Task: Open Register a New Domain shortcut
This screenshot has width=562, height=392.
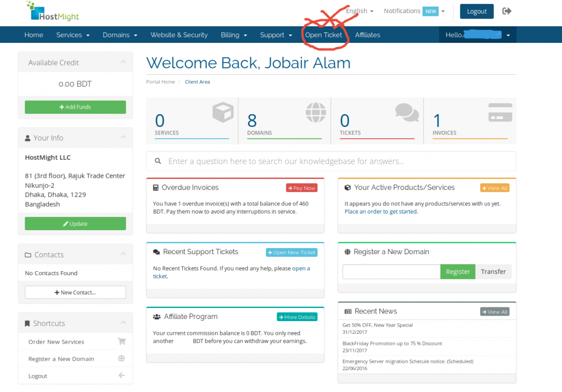Action: coord(75,359)
